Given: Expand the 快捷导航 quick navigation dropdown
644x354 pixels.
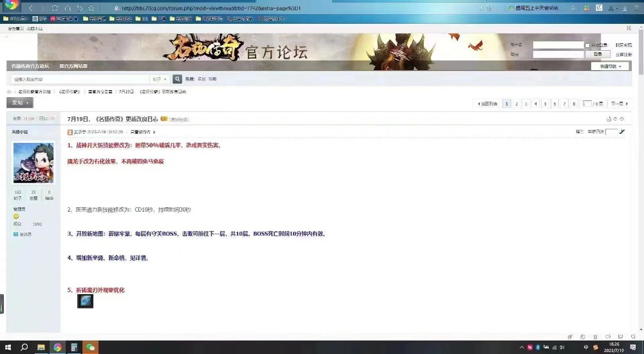Looking at the screenshot, I should click(611, 66).
